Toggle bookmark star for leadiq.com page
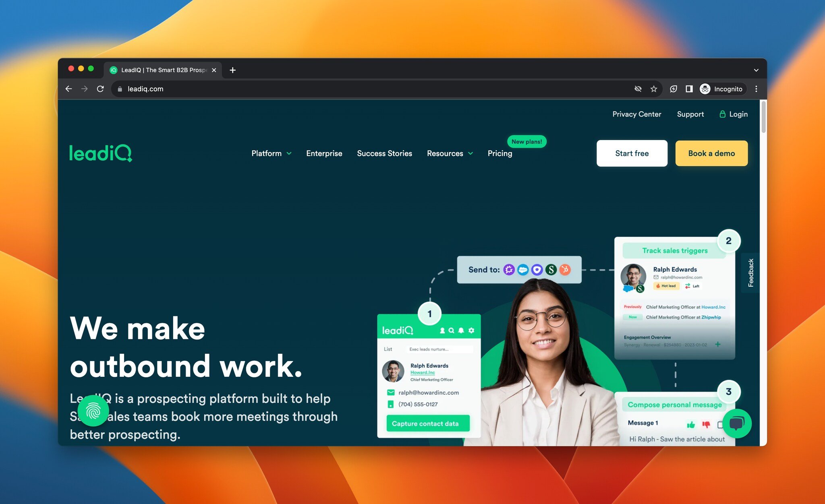The image size is (825, 504). pos(654,88)
